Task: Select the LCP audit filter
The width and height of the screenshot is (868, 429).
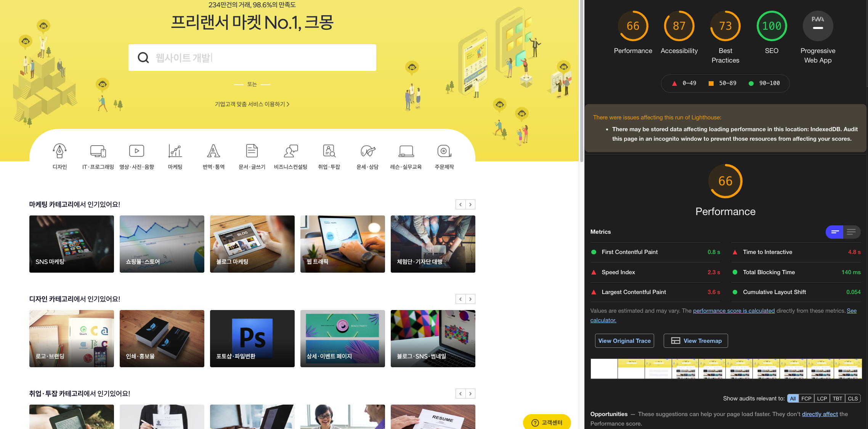Action: [822, 398]
